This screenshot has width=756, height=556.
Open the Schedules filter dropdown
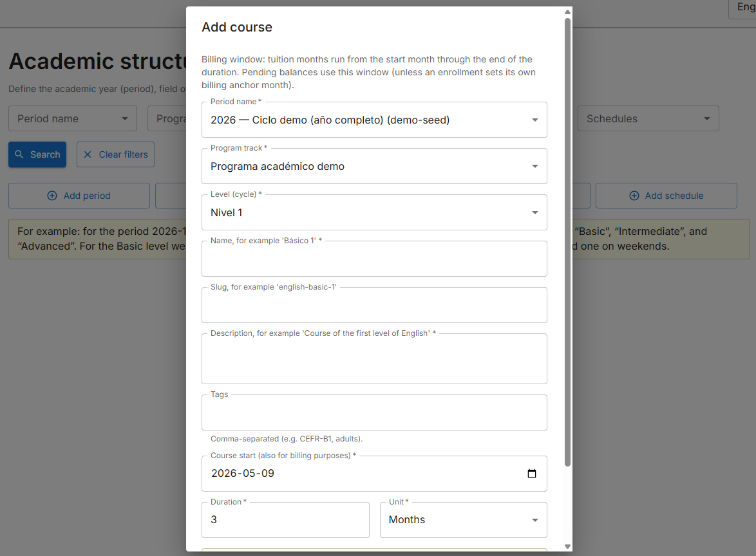(648, 118)
